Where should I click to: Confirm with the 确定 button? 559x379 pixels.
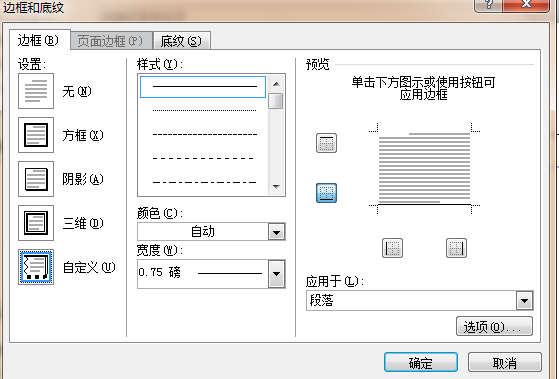pyautogui.click(x=421, y=363)
